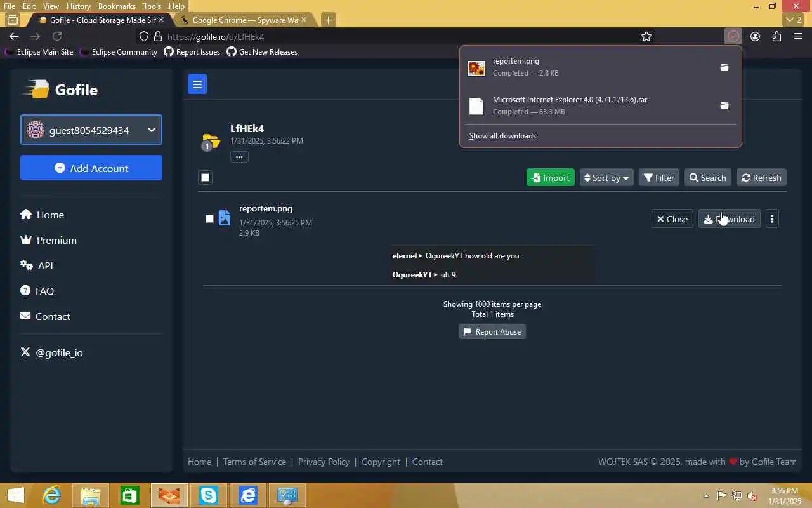This screenshot has height=508, width=812.
Task: Click the Filter button
Action: [659, 177]
